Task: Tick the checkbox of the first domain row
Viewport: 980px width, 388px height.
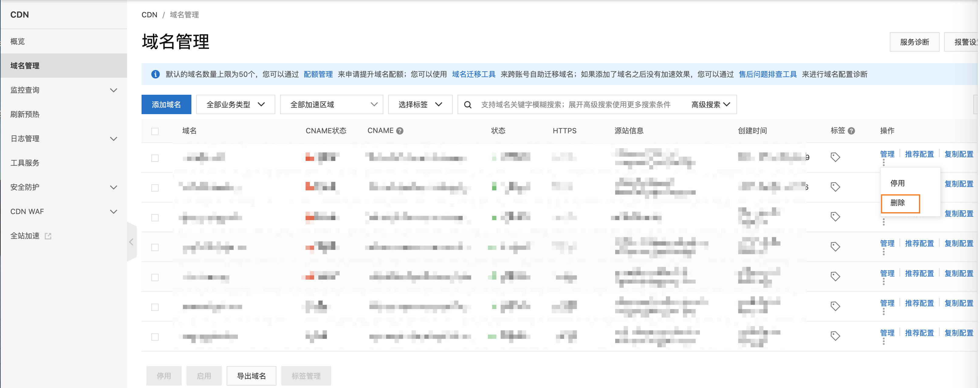Action: click(155, 158)
